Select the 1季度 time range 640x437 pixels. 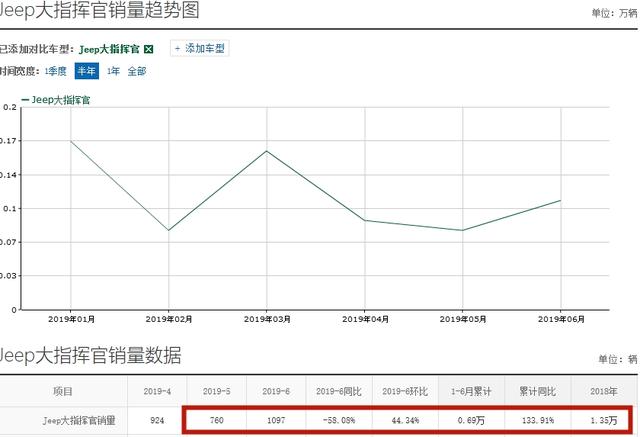click(56, 71)
